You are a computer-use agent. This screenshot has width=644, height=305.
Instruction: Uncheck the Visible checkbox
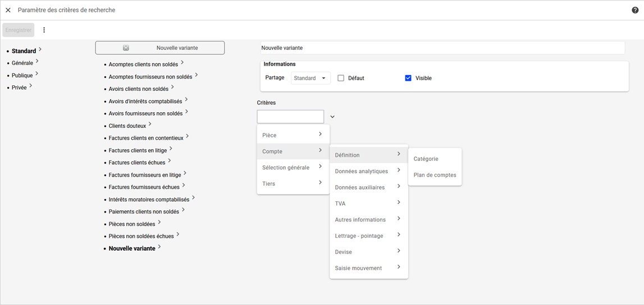point(408,78)
